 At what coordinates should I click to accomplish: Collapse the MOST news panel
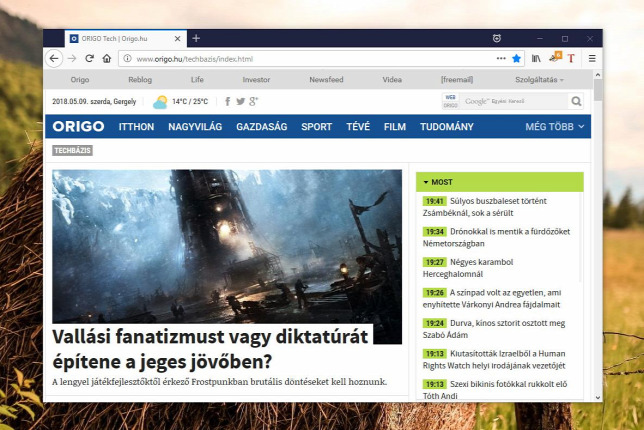coord(499,182)
